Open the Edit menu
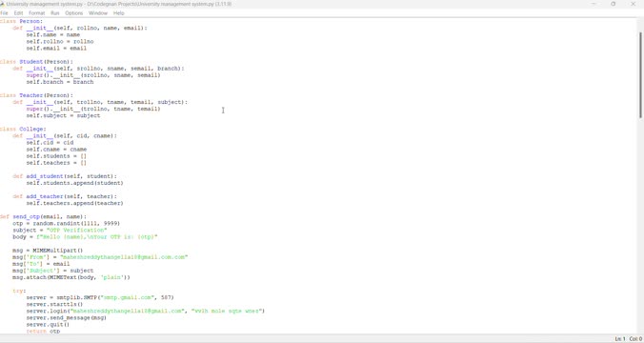This screenshot has height=343, width=644. pyautogui.click(x=18, y=13)
